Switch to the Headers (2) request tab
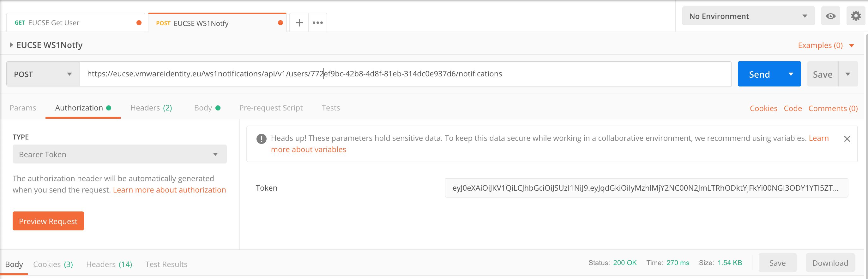Screen dimensions: 868x279 [x=151, y=108]
